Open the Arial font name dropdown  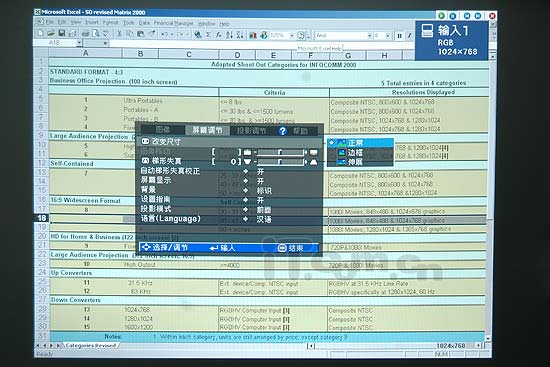click(369, 35)
